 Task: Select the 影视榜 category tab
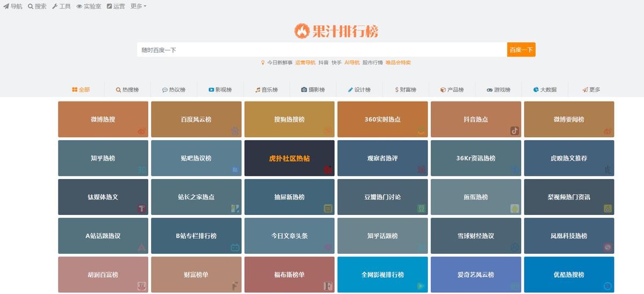(220, 90)
